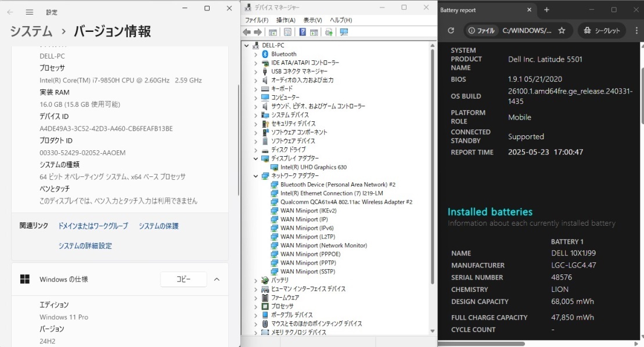Screen dimensions: 644x347
Task: Click the back arrow in Settings window
Action: coord(11,12)
